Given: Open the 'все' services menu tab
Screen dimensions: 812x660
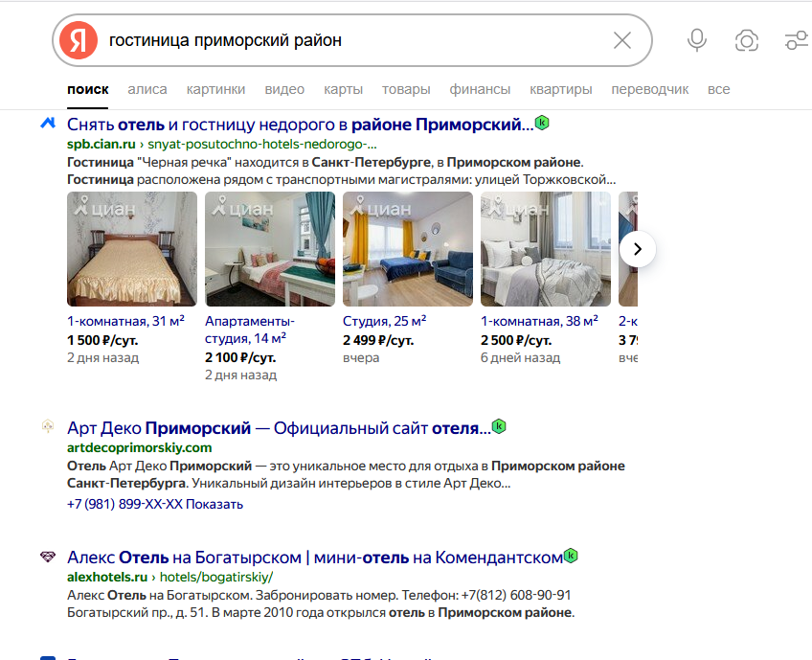Looking at the screenshot, I should [718, 89].
